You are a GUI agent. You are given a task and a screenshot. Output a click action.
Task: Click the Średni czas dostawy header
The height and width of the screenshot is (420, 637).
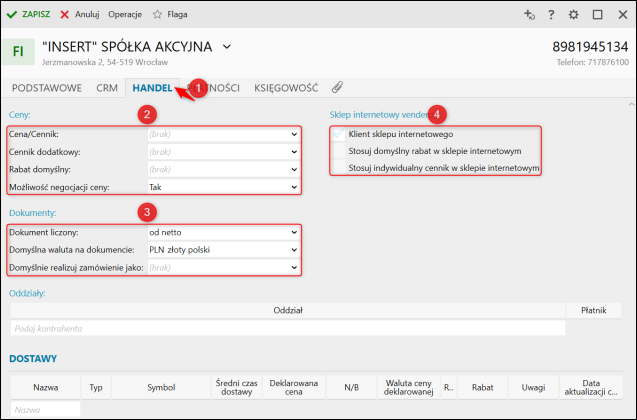236,388
